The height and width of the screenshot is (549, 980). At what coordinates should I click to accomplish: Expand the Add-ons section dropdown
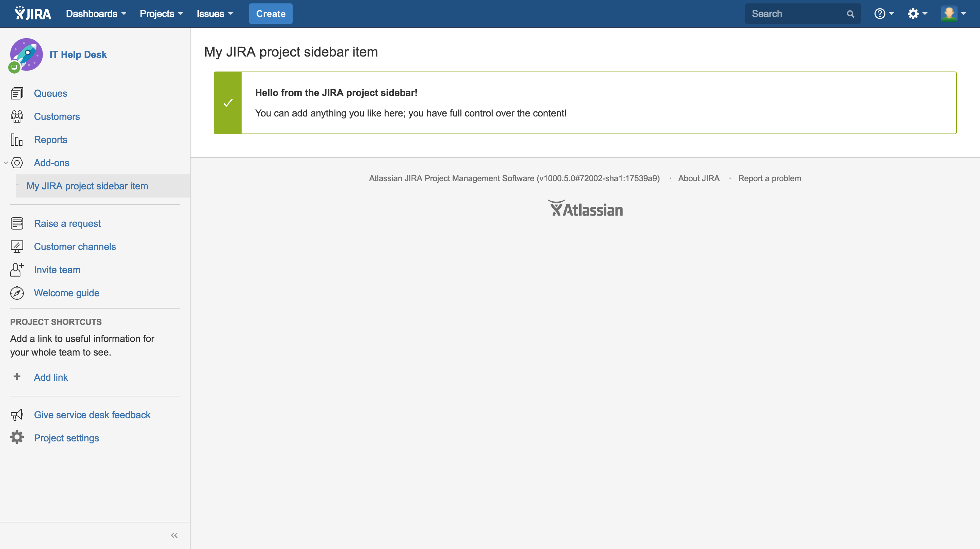coord(5,162)
